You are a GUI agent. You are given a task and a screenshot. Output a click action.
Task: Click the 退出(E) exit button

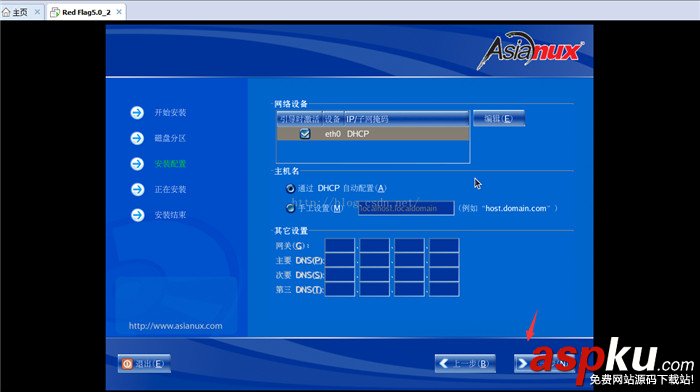(x=144, y=363)
